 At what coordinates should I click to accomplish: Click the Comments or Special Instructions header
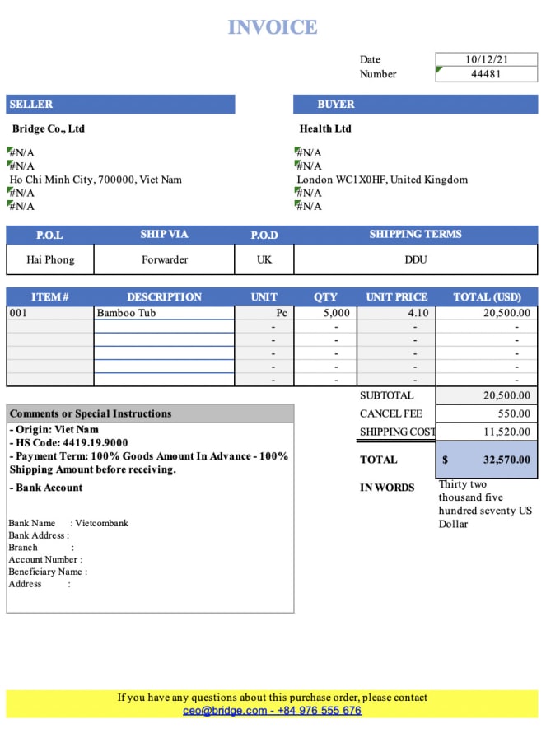150,413
